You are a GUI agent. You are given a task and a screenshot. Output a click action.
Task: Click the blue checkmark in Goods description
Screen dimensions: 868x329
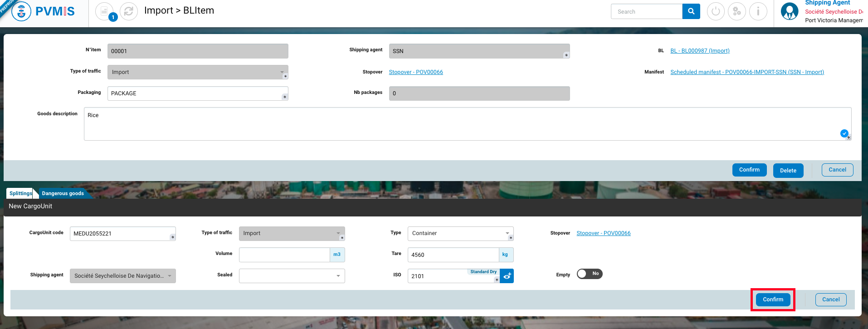coord(844,133)
